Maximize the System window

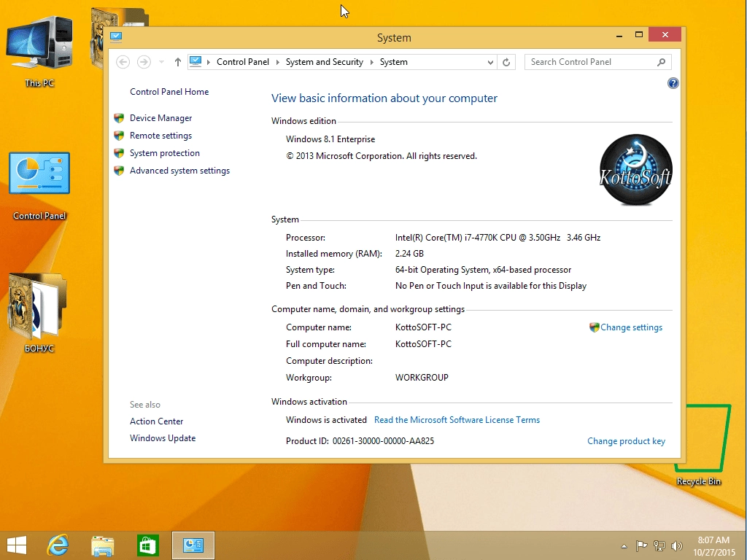click(x=639, y=35)
